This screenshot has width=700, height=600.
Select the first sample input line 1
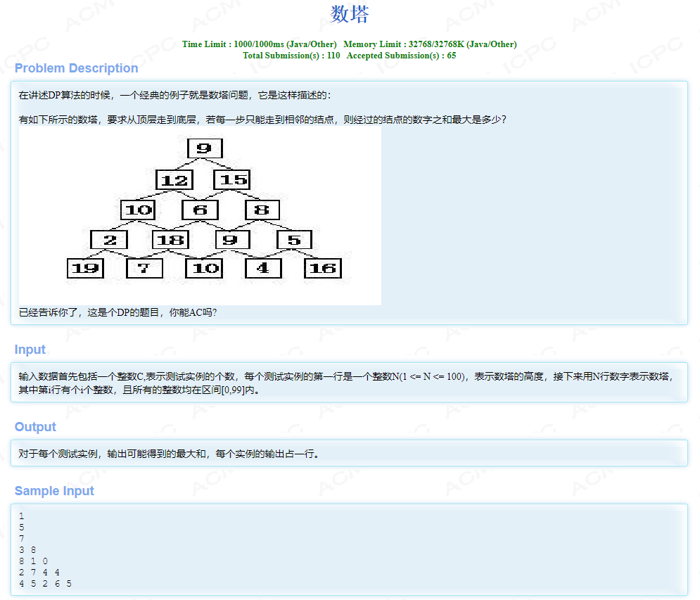[22, 516]
